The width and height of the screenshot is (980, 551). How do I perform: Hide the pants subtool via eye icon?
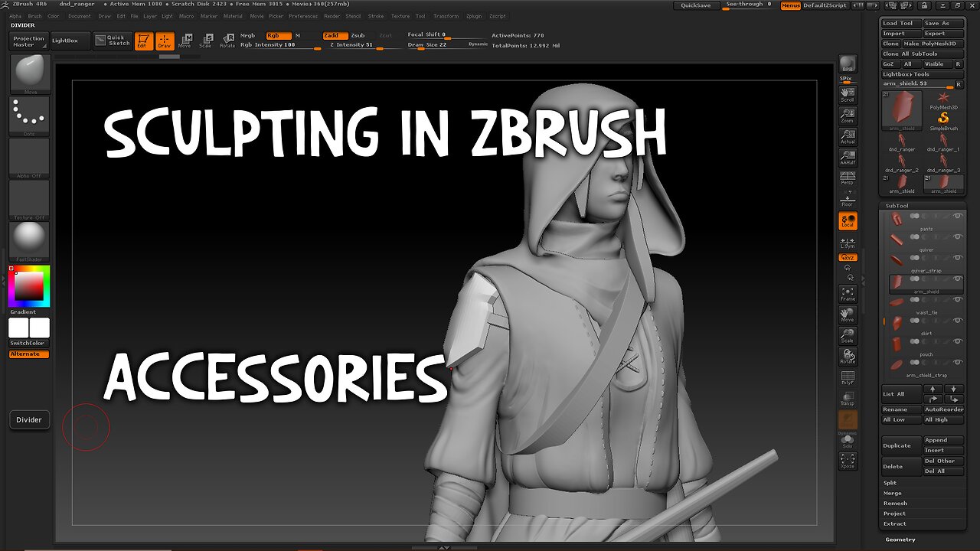pyautogui.click(x=957, y=217)
